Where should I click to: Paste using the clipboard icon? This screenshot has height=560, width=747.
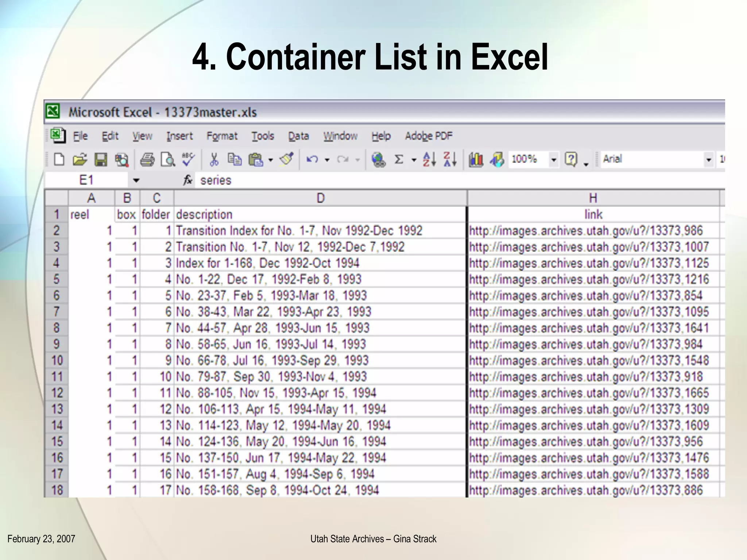click(x=256, y=159)
